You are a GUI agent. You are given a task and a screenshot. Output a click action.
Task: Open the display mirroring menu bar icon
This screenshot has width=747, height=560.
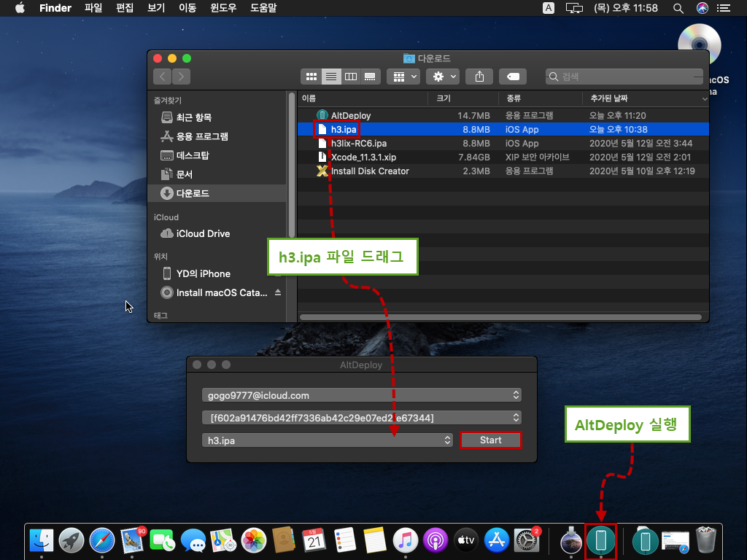(574, 8)
